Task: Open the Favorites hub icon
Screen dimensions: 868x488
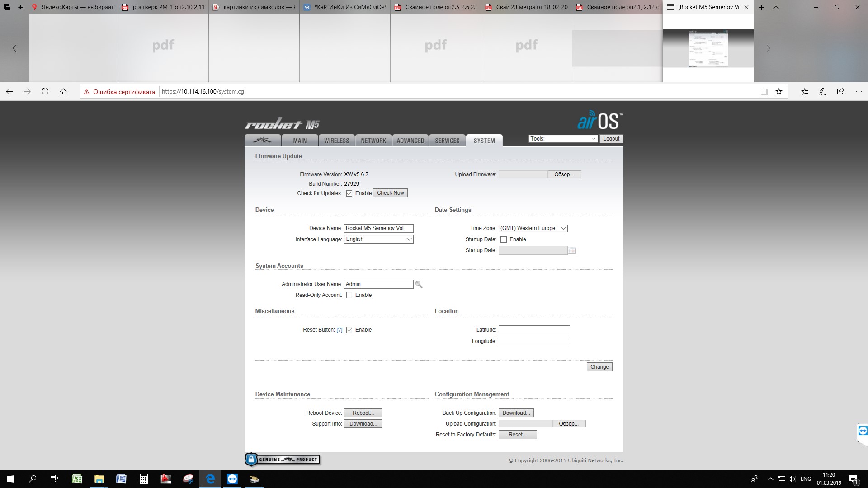Action: pyautogui.click(x=805, y=91)
